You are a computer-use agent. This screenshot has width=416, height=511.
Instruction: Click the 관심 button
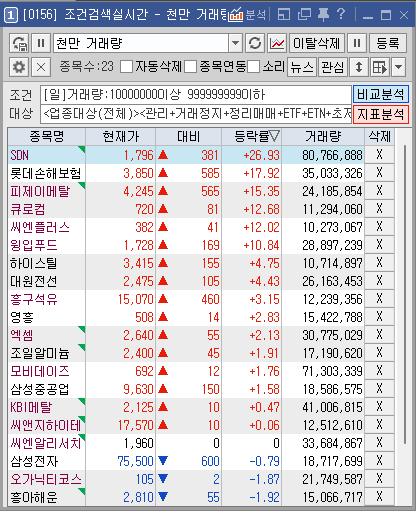pyautogui.click(x=333, y=67)
